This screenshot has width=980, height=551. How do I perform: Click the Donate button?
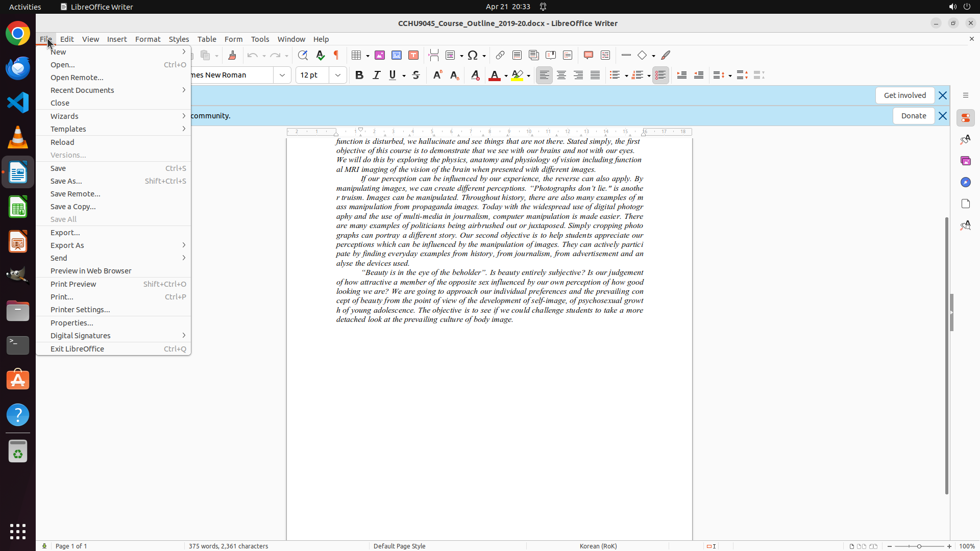[x=913, y=116]
